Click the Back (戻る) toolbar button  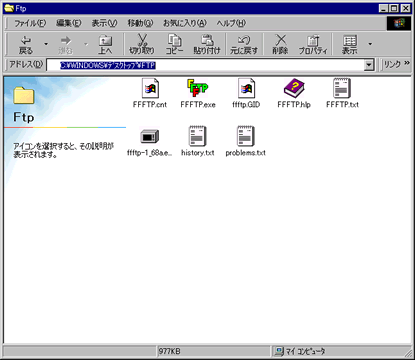point(26,44)
